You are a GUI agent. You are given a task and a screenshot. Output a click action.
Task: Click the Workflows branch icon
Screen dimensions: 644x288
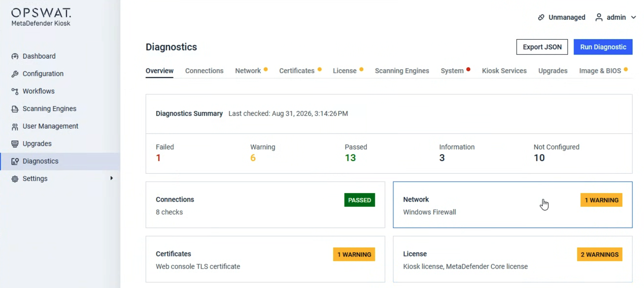(x=15, y=91)
